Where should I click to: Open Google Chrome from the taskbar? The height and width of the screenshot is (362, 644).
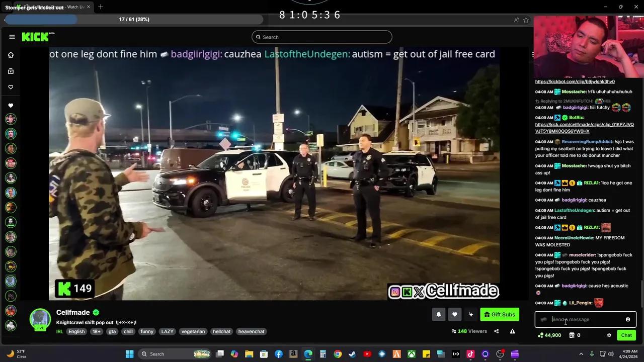click(338, 354)
